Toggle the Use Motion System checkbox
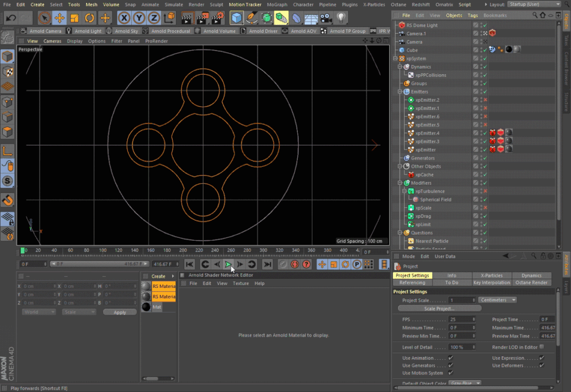The height and width of the screenshot is (392, 571). pos(451,373)
